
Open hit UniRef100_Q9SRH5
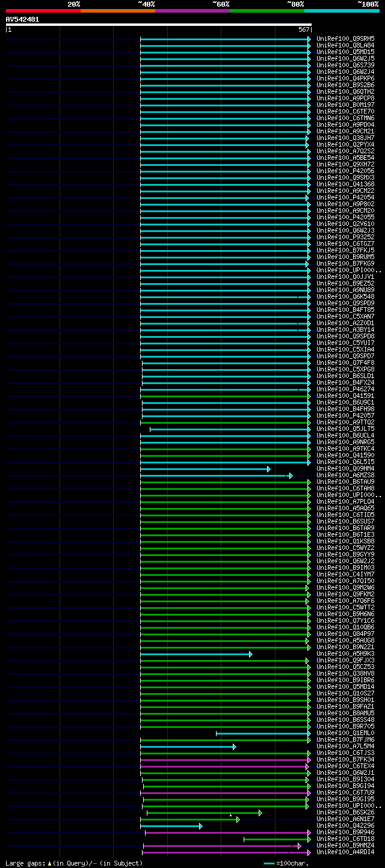[345, 38]
